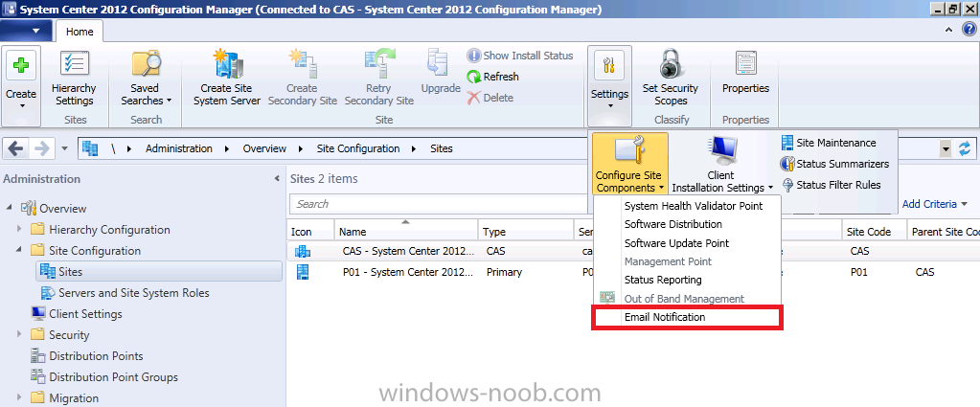Click Site Maintenance
The width and height of the screenshot is (980, 407).
tap(829, 143)
